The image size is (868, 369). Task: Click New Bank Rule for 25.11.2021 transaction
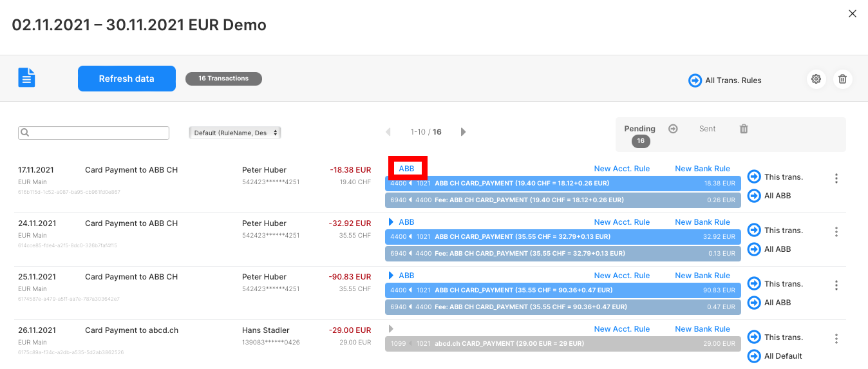click(x=702, y=276)
